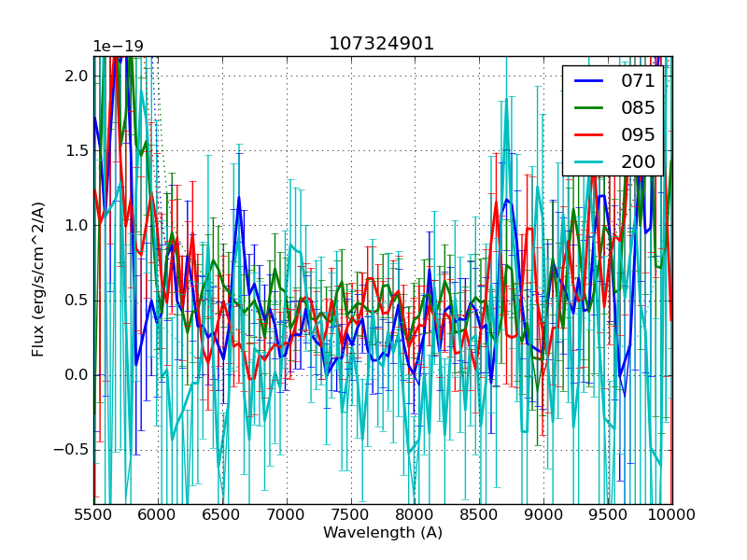Select the green line swatch in legend
This screenshot has height=560, width=747.
pos(588,107)
